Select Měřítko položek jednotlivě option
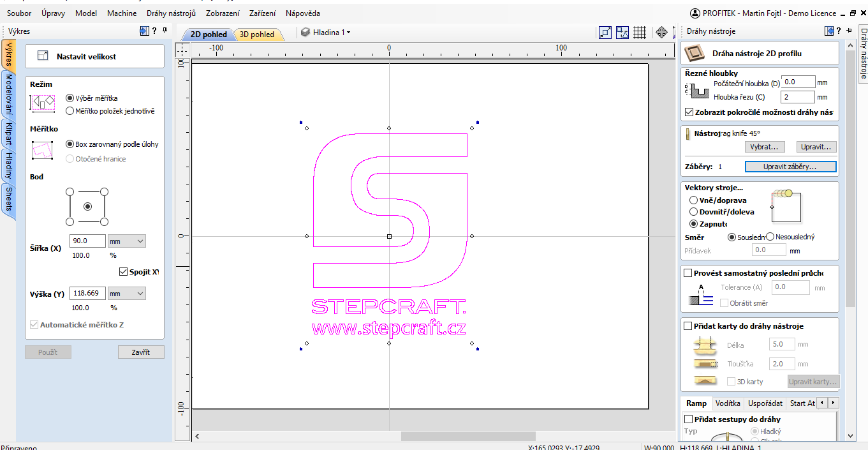The image size is (868, 450). pyautogui.click(x=70, y=111)
